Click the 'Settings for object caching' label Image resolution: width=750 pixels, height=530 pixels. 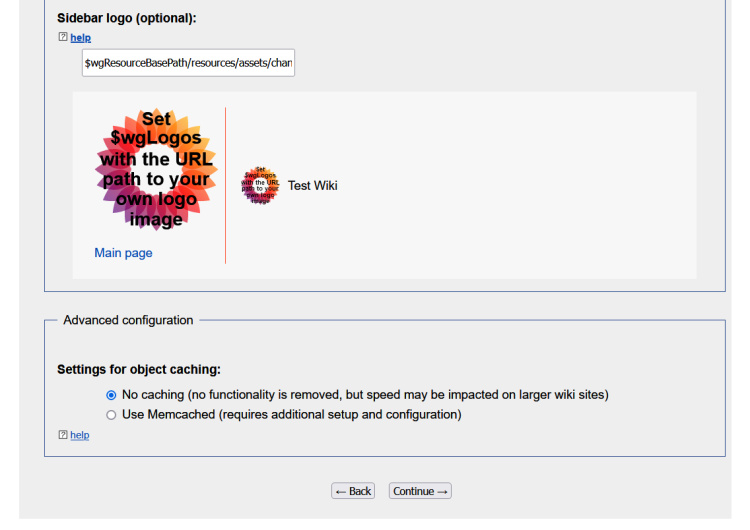(138, 369)
